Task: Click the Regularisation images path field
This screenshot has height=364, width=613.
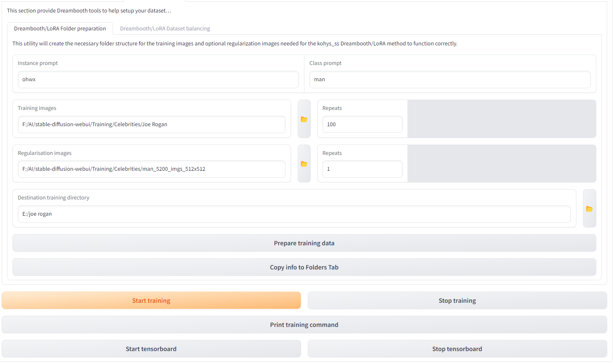Action: pos(151,169)
